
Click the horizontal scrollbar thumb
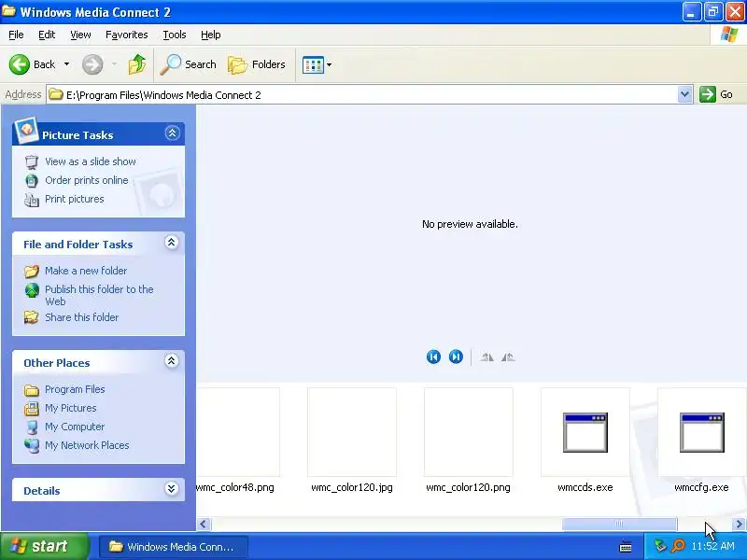coord(619,525)
